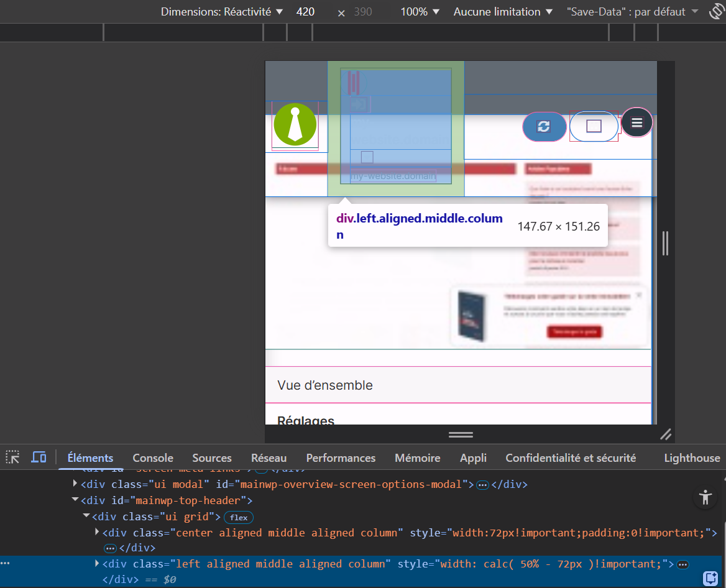Open the 100% zoom dropdown
Viewport: 726px width, 588px height.
tap(420, 12)
